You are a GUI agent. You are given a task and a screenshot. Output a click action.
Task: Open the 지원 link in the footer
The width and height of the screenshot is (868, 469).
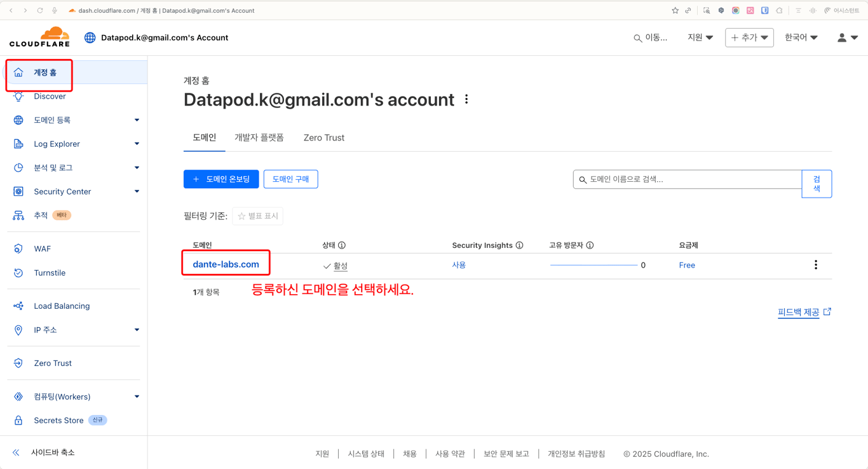(x=322, y=454)
